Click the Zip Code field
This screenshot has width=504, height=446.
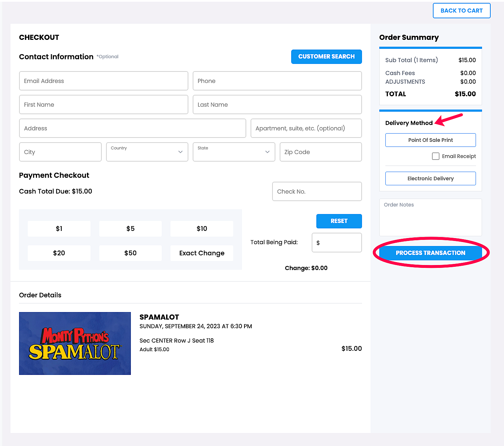(321, 152)
